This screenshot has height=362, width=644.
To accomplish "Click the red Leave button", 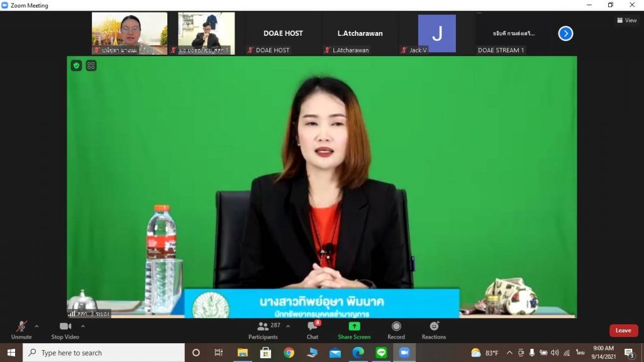I will click(623, 331).
